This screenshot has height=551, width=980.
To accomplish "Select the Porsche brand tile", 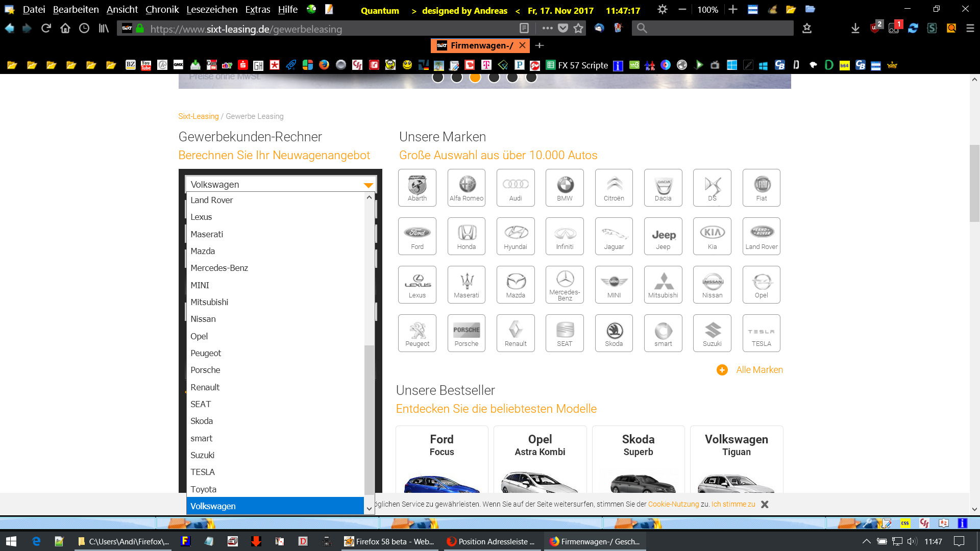I will [466, 333].
